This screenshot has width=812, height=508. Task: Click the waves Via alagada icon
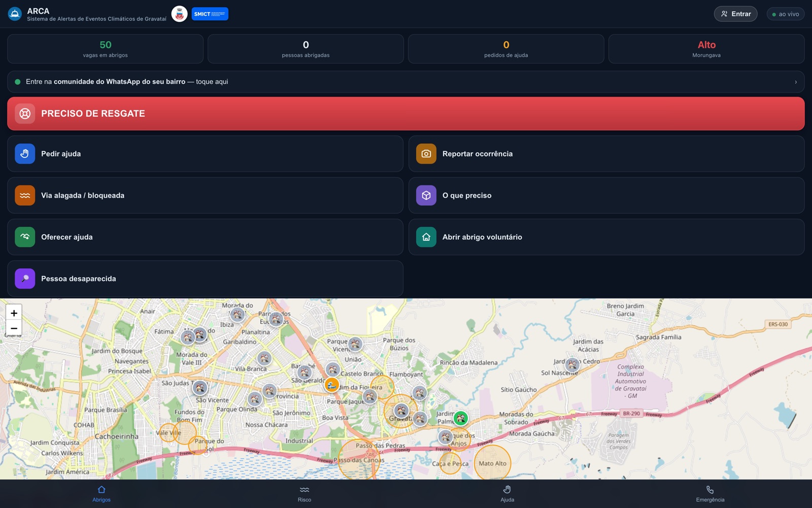[25, 195]
